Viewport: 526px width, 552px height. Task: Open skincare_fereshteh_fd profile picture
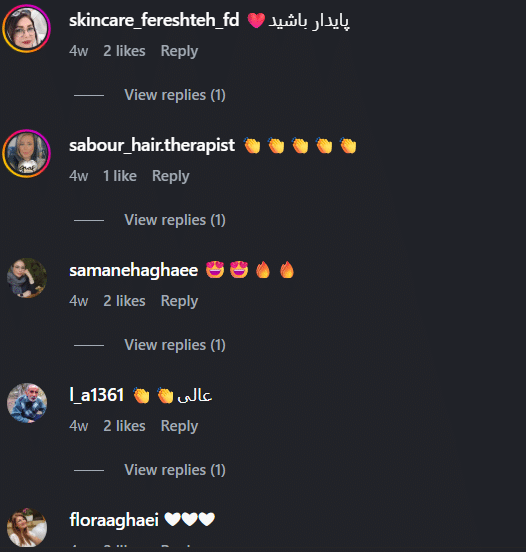[26, 29]
